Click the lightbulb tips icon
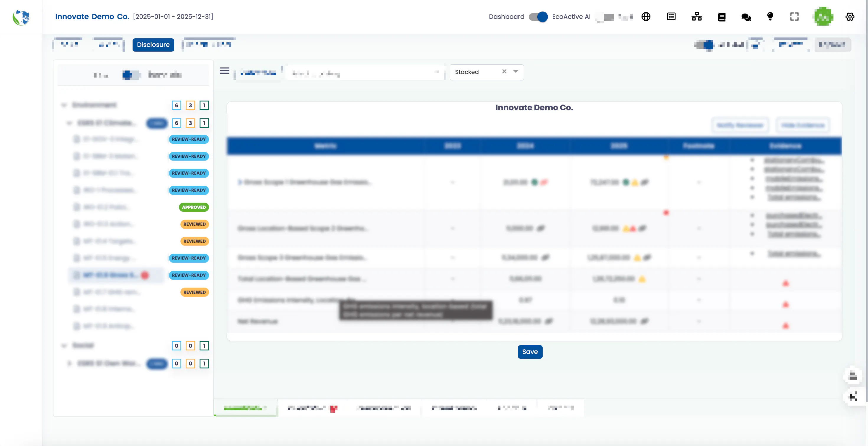The width and height of the screenshot is (868, 446). (x=770, y=17)
